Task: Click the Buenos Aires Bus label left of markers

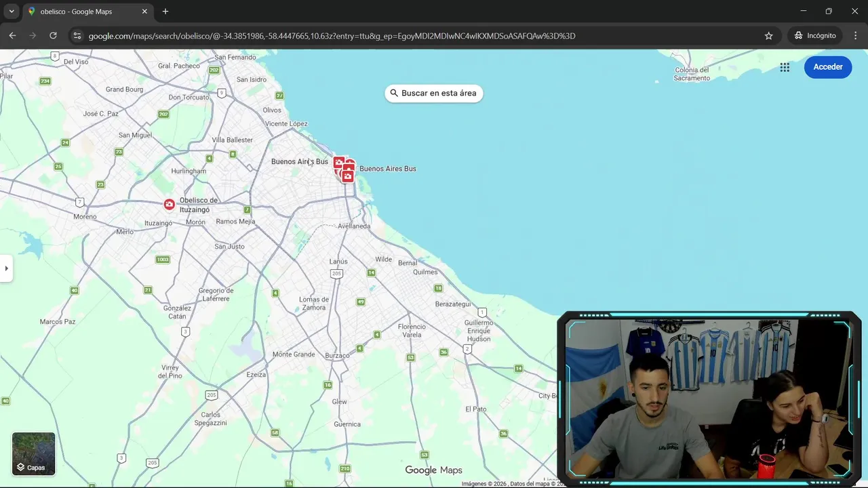Action: (x=300, y=161)
